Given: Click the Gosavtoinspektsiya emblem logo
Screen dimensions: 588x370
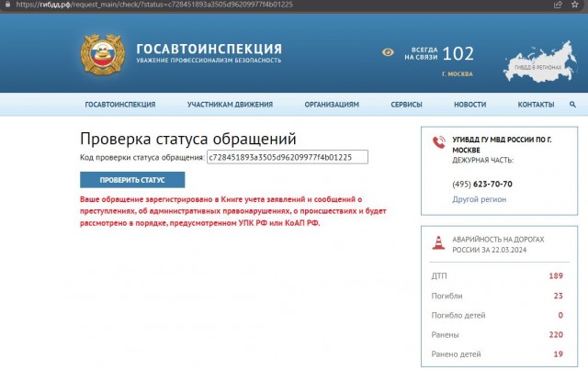Looking at the screenshot, I should 103,55.
